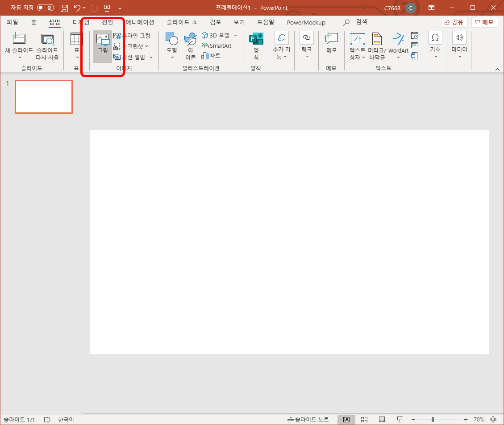This screenshot has width=504, height=425.
Task: Insert 아이콘 (Icons)
Action: pos(191,46)
